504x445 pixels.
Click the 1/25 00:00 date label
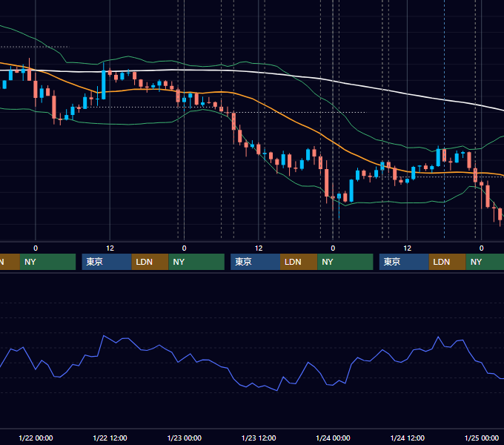[x=482, y=438]
